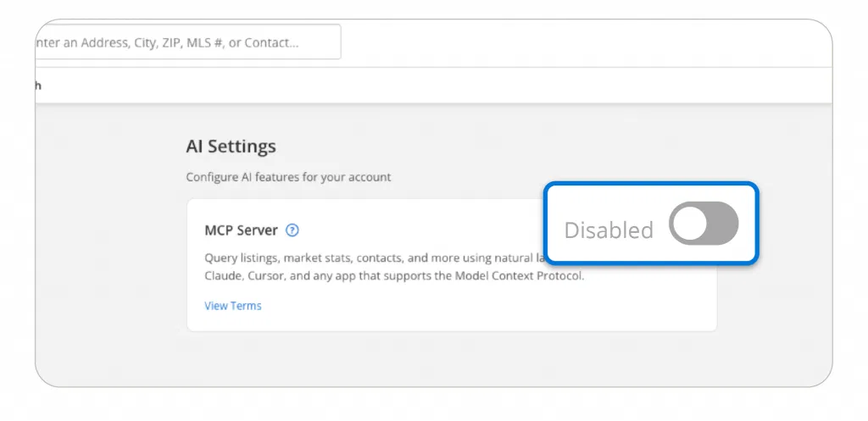Select the 'Query listings, market stats' description line
This screenshot has height=421, width=868.
374,258
